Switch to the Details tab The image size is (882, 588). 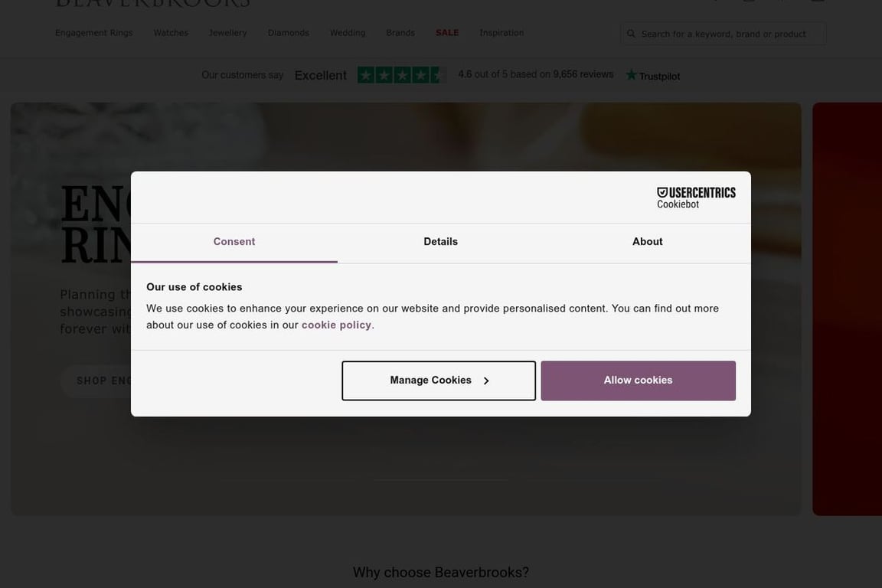tap(440, 242)
